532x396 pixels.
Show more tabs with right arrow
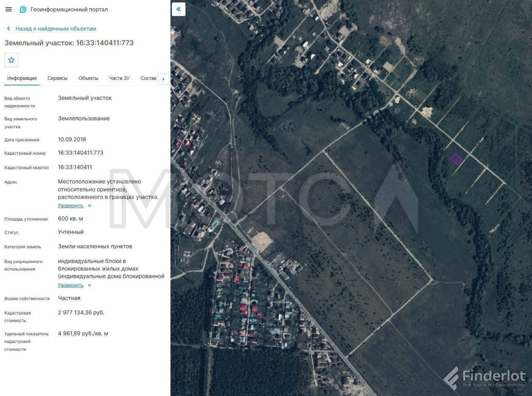(x=164, y=79)
